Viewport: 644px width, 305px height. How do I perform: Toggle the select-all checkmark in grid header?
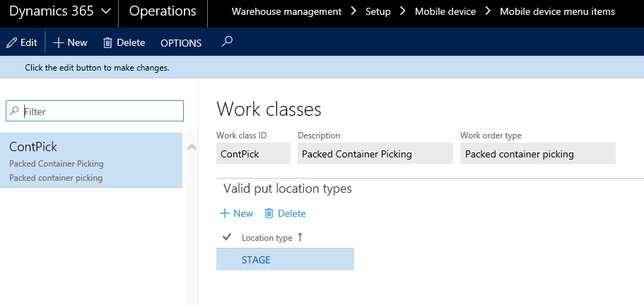coord(227,237)
